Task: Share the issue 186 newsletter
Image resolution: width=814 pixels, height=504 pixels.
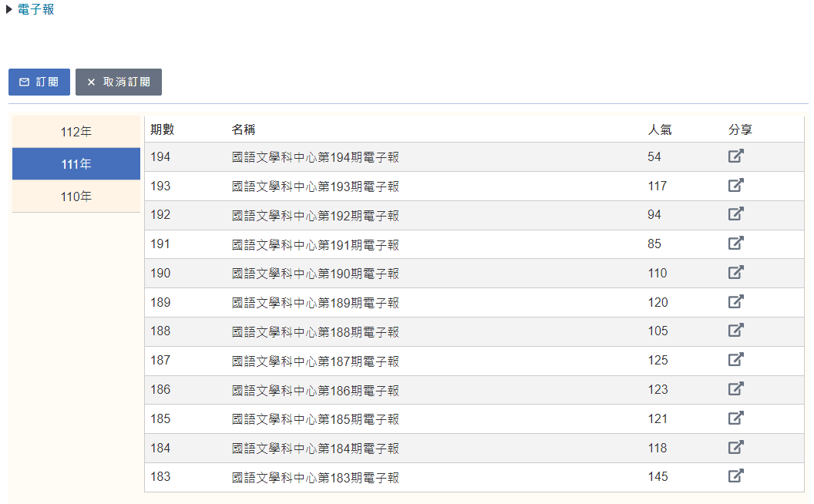Action: coord(735,388)
